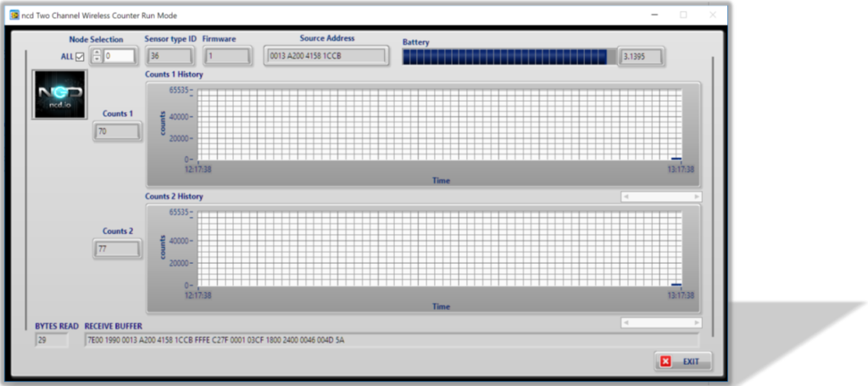Viewport: 868px width, 386px height.
Task: Click the Counts 1 value indicator
Action: coord(118,131)
